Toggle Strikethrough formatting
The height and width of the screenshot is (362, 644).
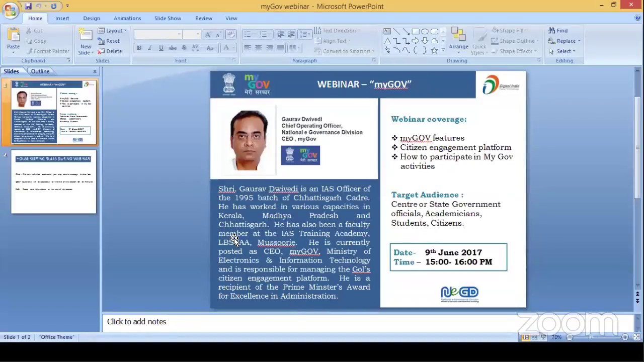point(173,48)
